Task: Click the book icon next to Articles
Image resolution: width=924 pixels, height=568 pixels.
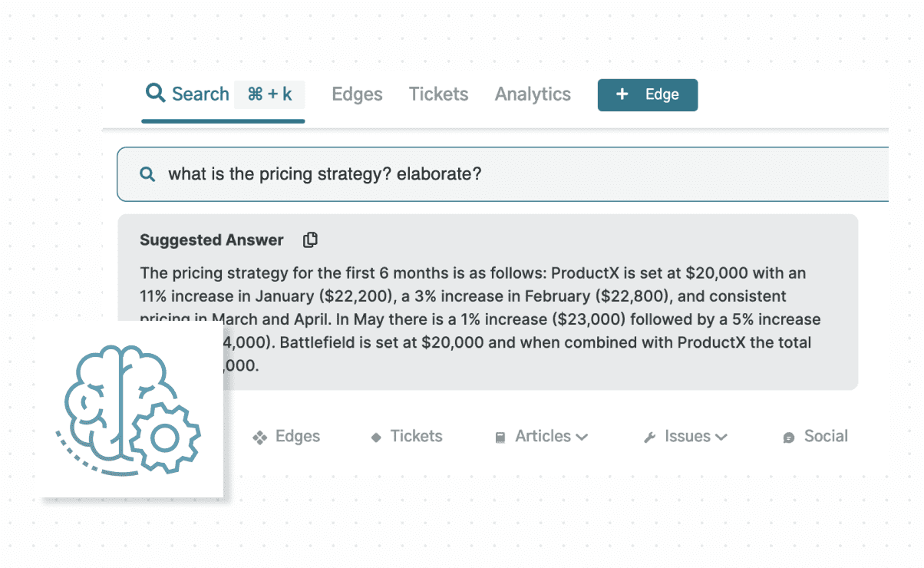Action: tap(500, 438)
